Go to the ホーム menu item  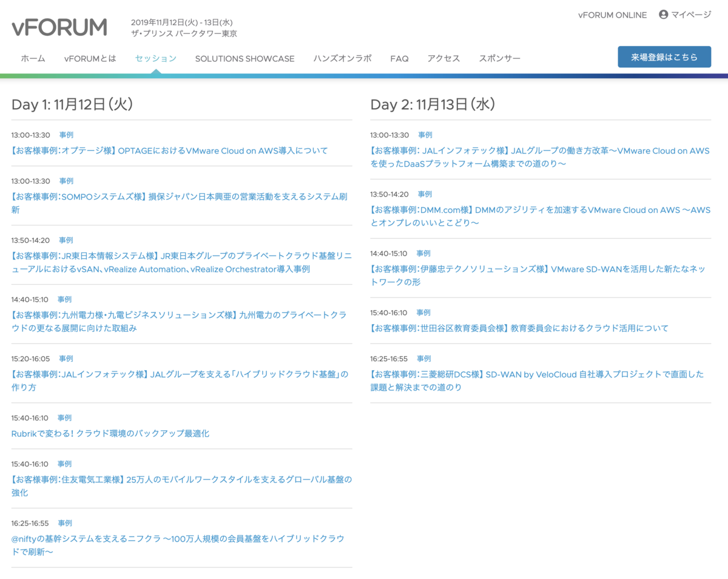point(33,59)
